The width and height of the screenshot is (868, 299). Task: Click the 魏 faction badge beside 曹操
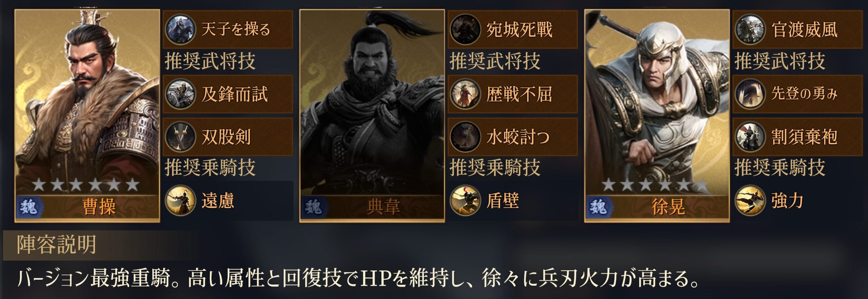tap(29, 207)
